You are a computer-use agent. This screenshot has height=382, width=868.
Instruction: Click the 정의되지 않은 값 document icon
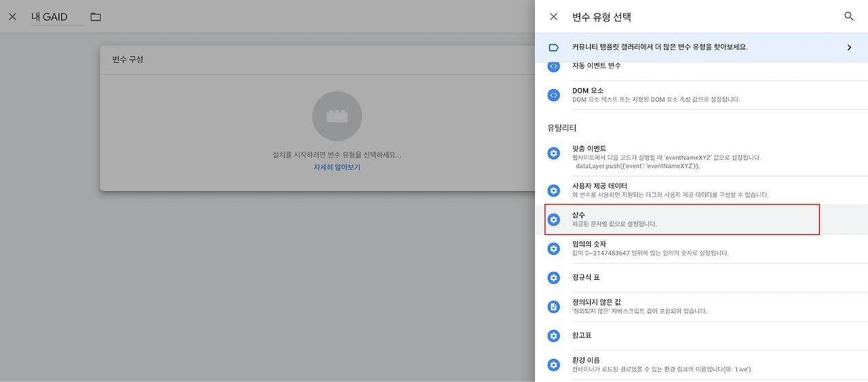pyautogui.click(x=553, y=307)
